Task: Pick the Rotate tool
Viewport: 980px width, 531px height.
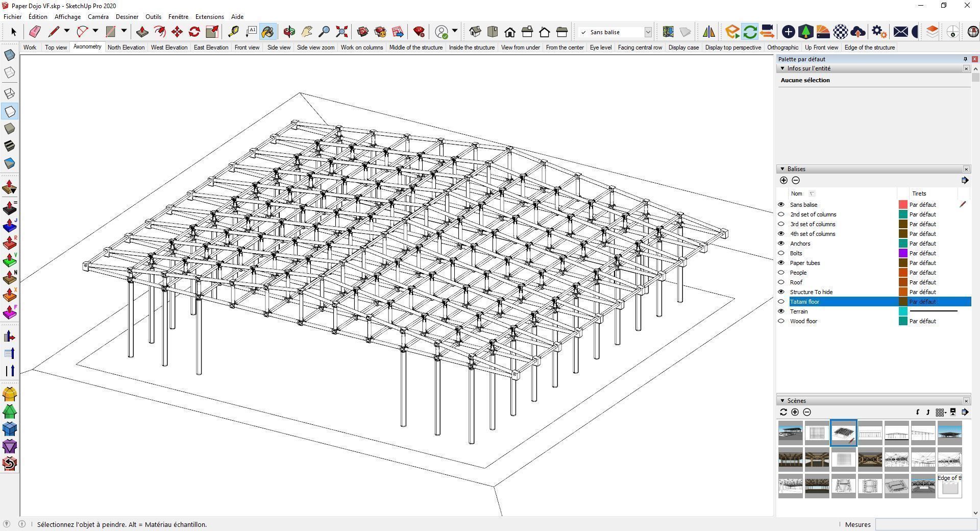Action: [194, 32]
